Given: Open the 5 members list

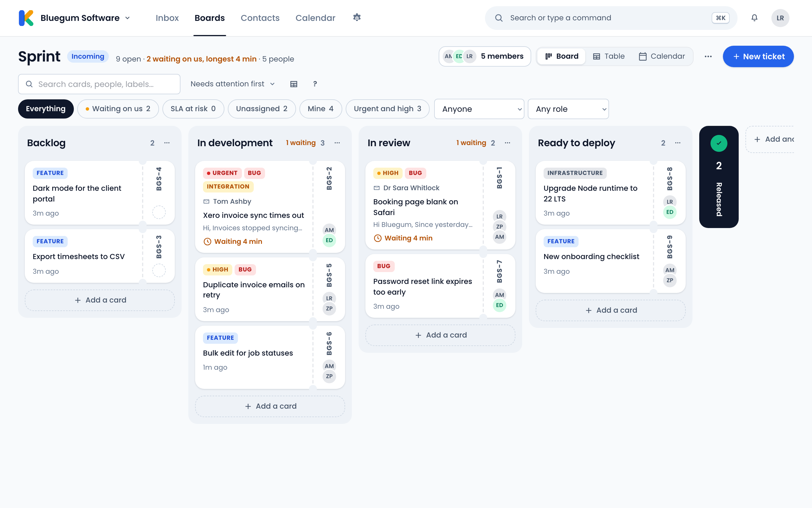Looking at the screenshot, I should click(x=484, y=56).
